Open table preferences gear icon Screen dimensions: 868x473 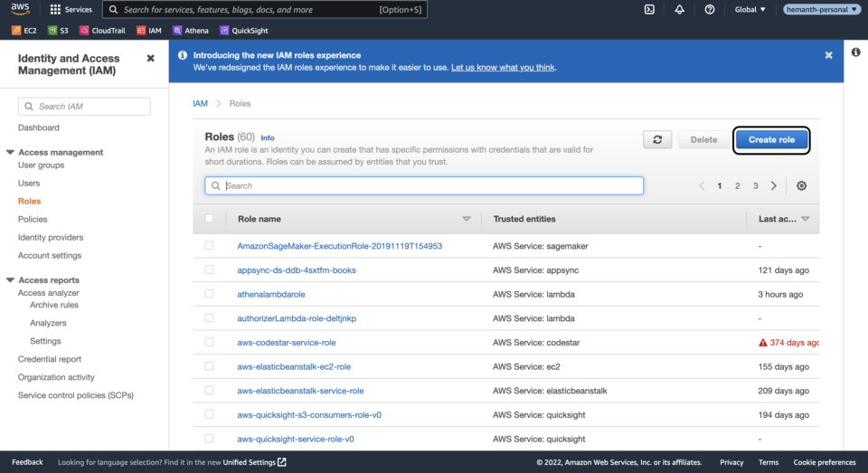click(x=802, y=186)
